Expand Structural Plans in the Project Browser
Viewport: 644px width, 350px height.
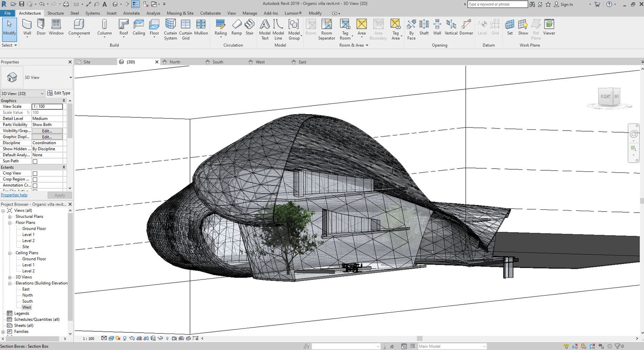pos(9,216)
